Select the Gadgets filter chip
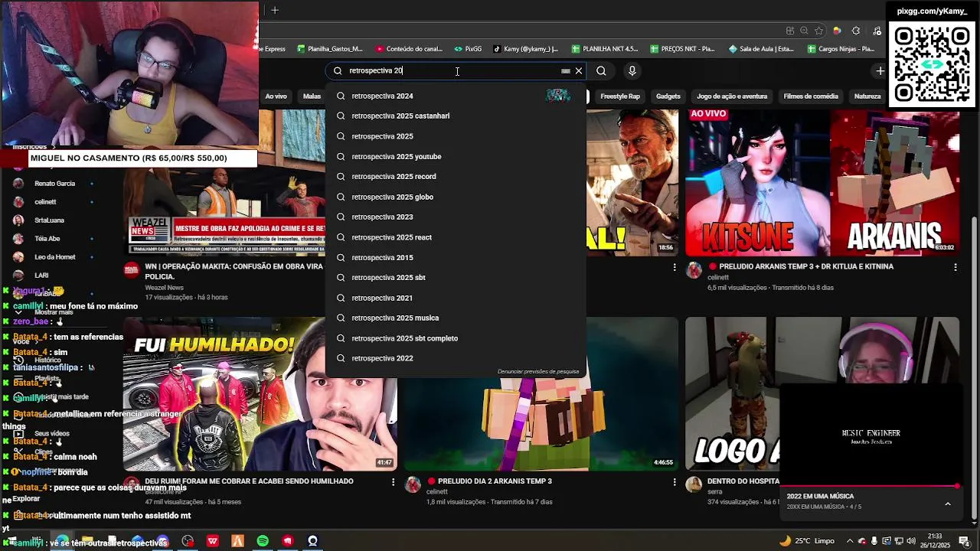Viewport: 980px width, 551px height. [668, 96]
